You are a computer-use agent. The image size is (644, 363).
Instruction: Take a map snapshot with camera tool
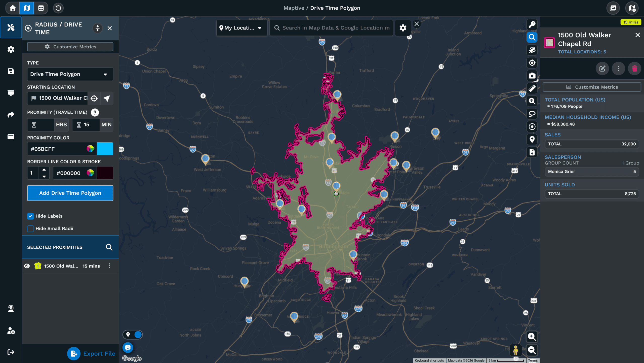(x=532, y=76)
